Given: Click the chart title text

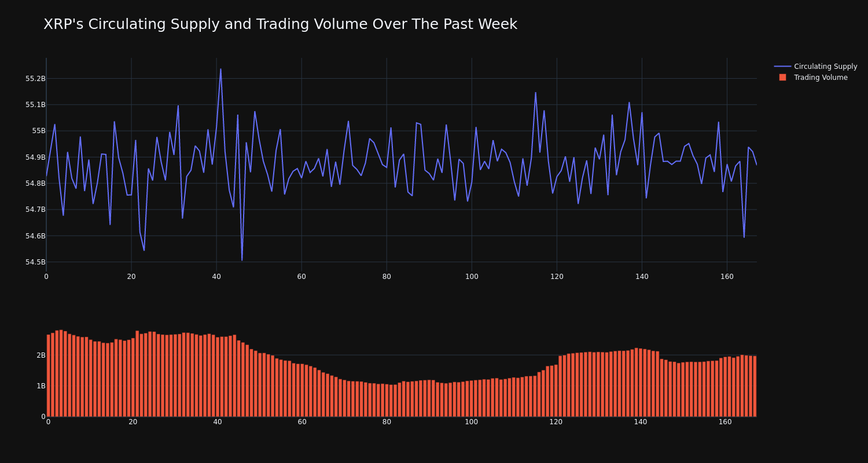Looking at the screenshot, I should [280, 24].
